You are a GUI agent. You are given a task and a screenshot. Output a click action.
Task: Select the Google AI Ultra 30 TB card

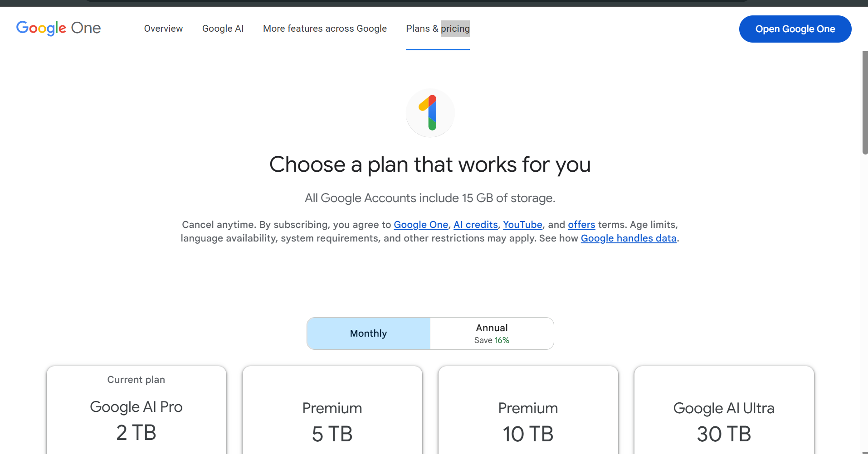pos(724,410)
